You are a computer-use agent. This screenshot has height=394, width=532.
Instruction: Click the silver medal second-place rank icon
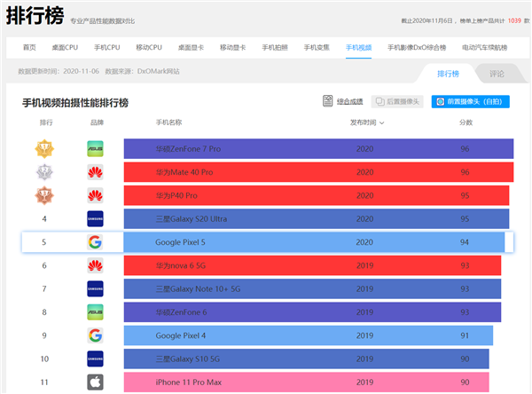click(x=45, y=172)
